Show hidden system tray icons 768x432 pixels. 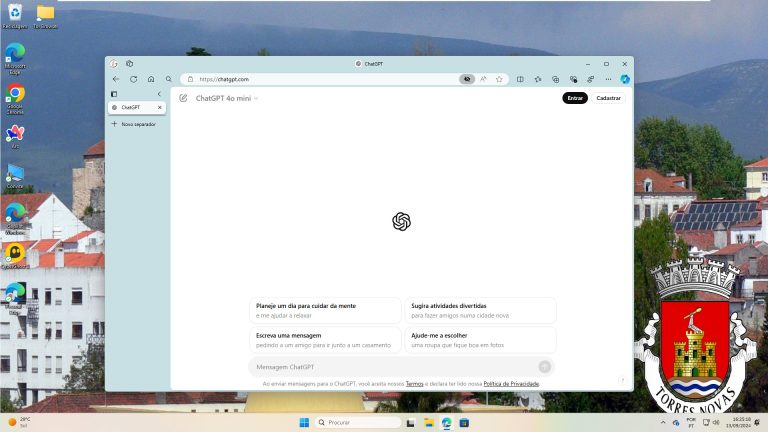coord(663,422)
